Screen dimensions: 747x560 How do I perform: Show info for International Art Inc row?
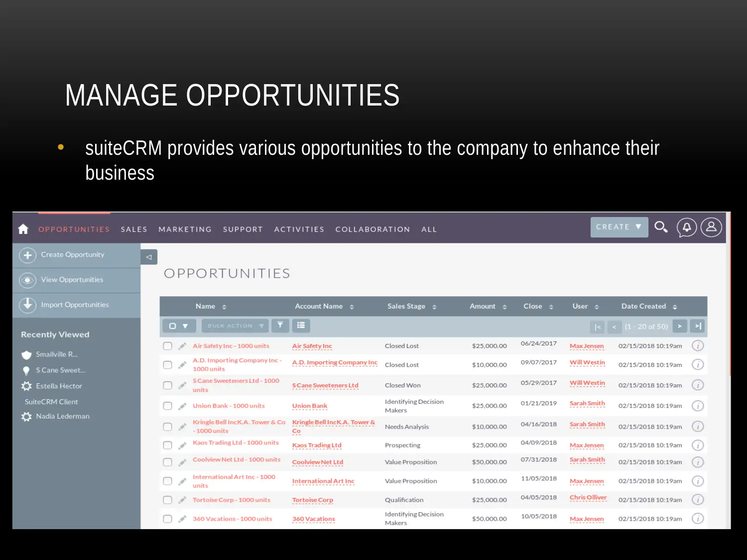[698, 481]
